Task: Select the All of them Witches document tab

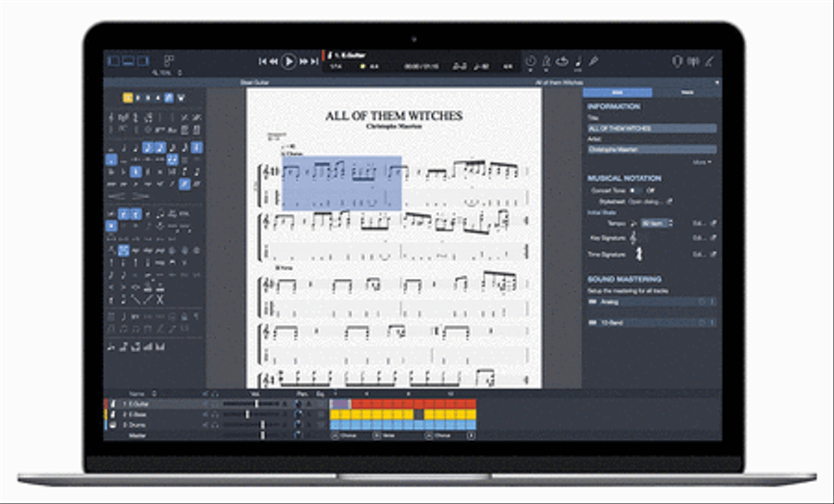Action: tap(559, 82)
